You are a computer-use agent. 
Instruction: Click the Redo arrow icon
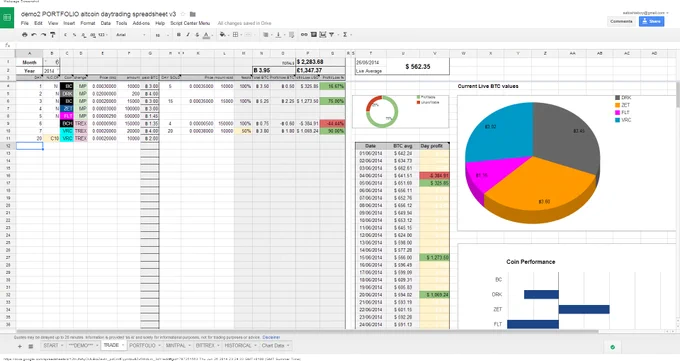43,35
